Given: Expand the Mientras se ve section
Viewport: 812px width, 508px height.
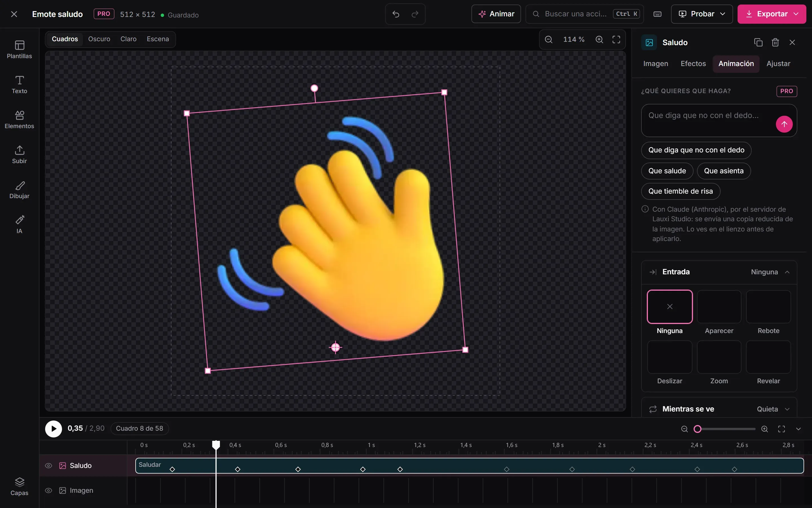Looking at the screenshot, I should point(719,409).
